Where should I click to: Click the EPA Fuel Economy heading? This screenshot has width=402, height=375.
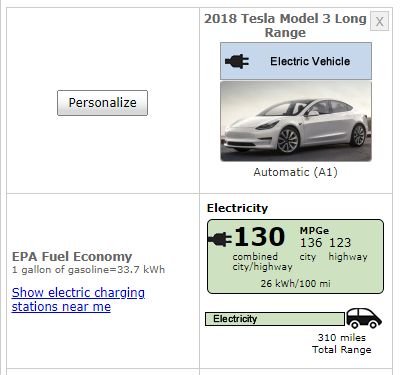[72, 257]
